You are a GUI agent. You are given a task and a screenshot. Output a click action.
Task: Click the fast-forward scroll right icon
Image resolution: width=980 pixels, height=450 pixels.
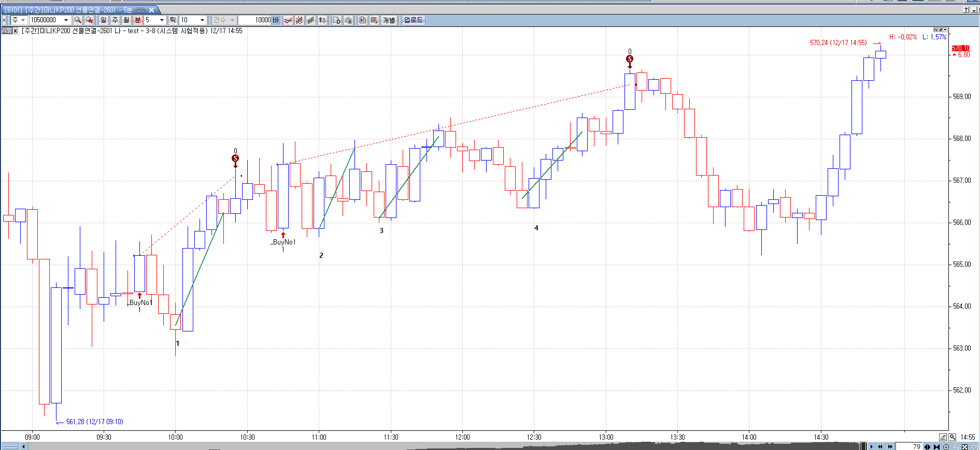(x=890, y=446)
